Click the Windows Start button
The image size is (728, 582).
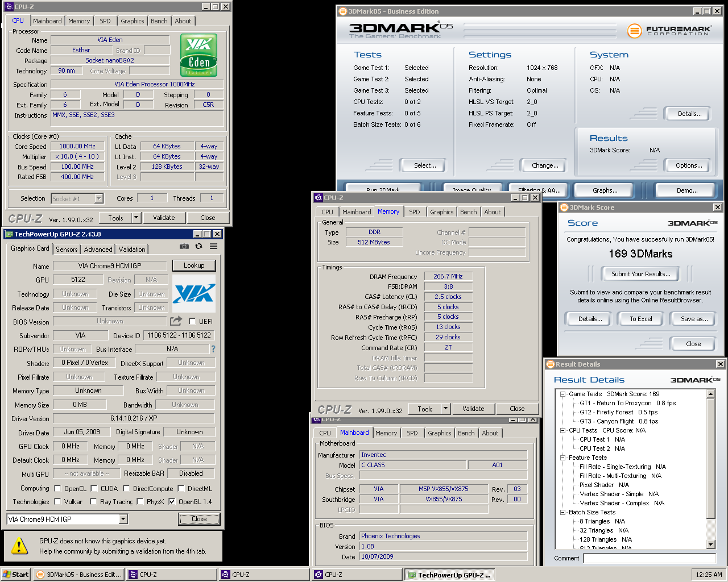[x=16, y=575]
